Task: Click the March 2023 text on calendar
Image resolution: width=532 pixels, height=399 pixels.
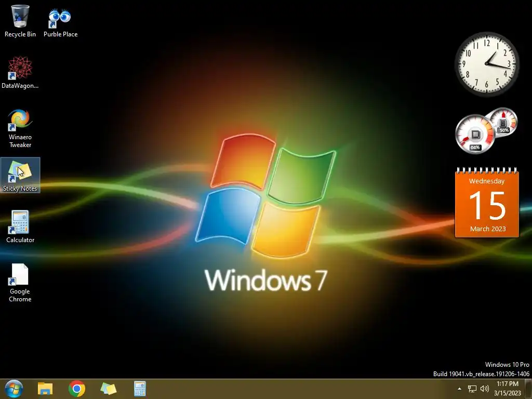Action: (x=487, y=229)
